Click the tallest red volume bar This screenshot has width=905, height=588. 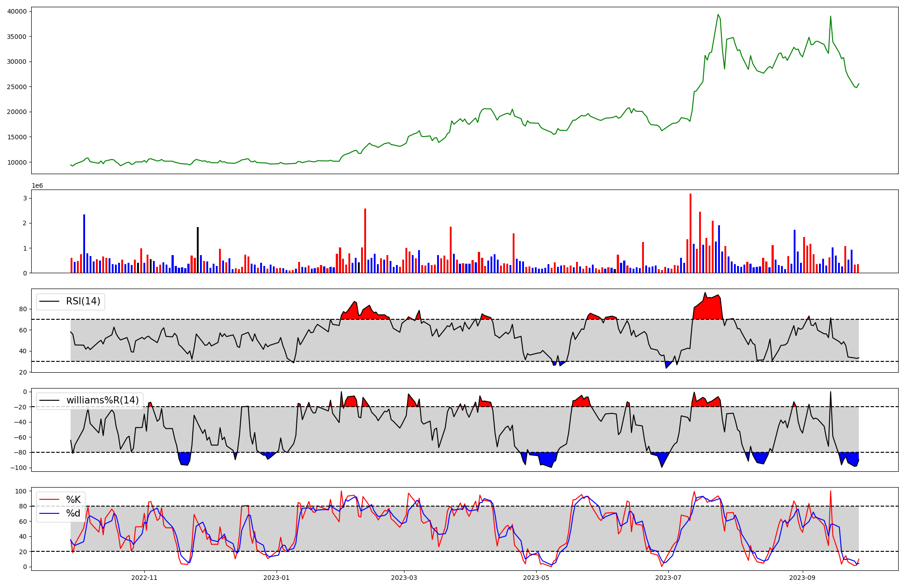(x=691, y=233)
